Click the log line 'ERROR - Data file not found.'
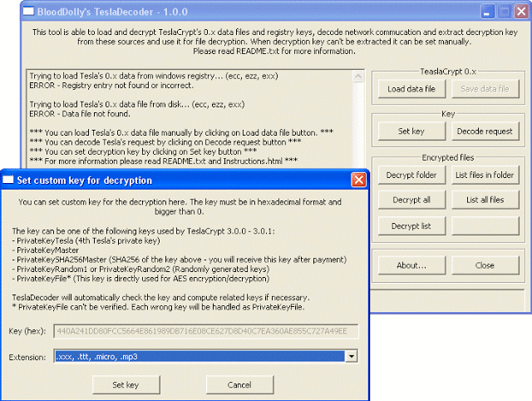This screenshot has width=532, height=401. tap(80, 114)
